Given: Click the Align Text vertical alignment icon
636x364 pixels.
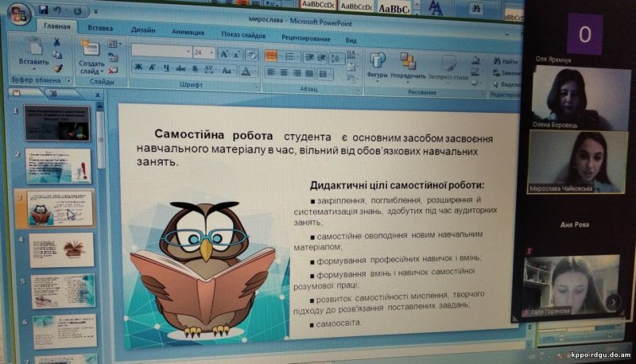Looking at the screenshot, I should tap(351, 67).
